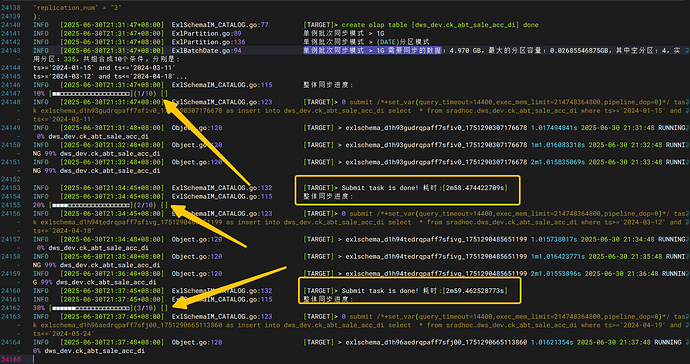Click the text progress bar on line 24155
This screenshot has height=364, width=690.
[x=91, y=205]
